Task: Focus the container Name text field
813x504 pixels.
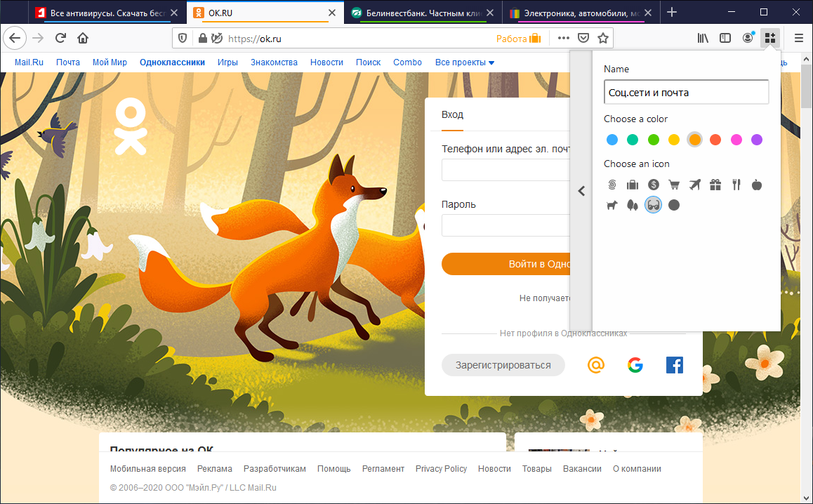Action: [x=686, y=92]
